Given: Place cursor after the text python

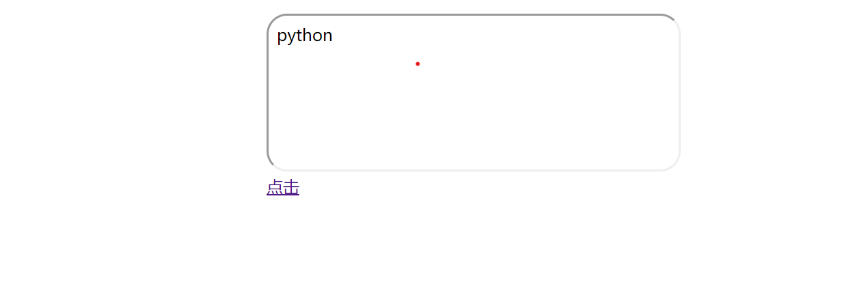Looking at the screenshot, I should pyautogui.click(x=334, y=36).
